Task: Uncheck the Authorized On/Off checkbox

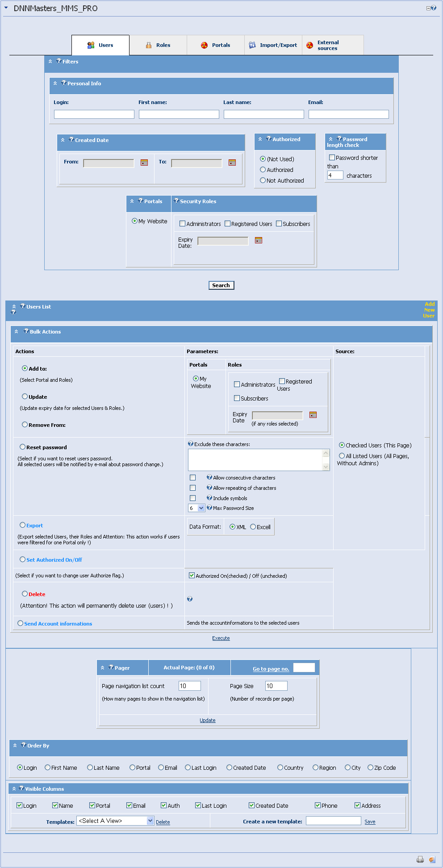Action: point(192,576)
